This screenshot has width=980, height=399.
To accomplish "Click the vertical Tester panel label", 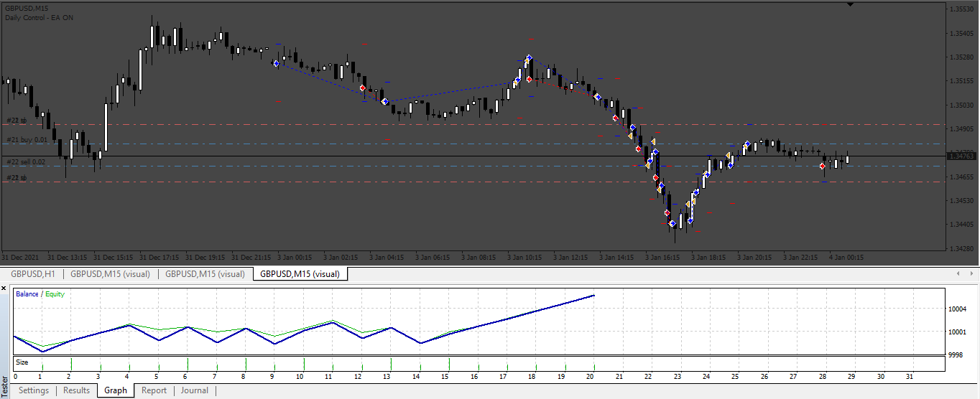I will (x=5, y=385).
